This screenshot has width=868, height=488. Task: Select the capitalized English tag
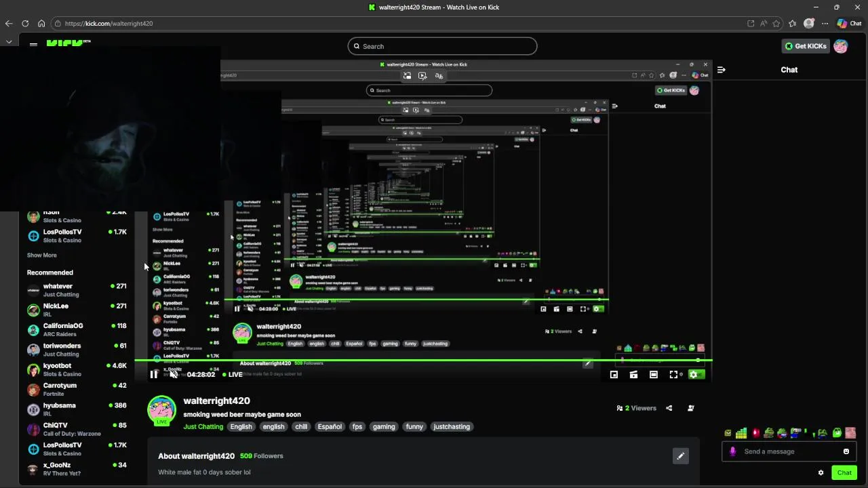click(x=241, y=426)
